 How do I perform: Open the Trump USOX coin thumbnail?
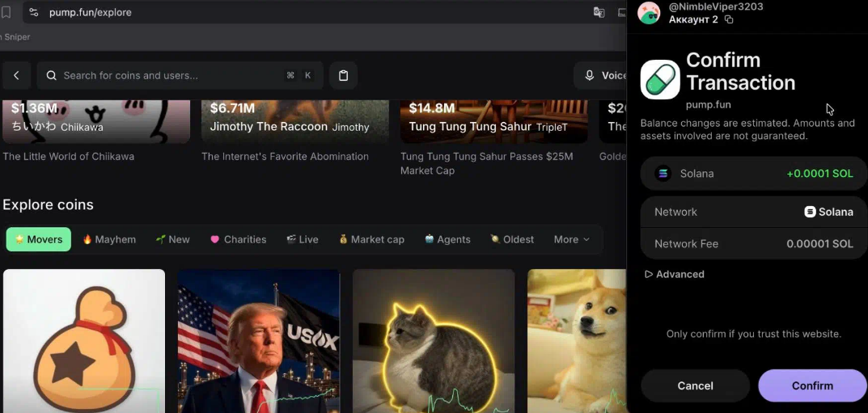(259, 341)
